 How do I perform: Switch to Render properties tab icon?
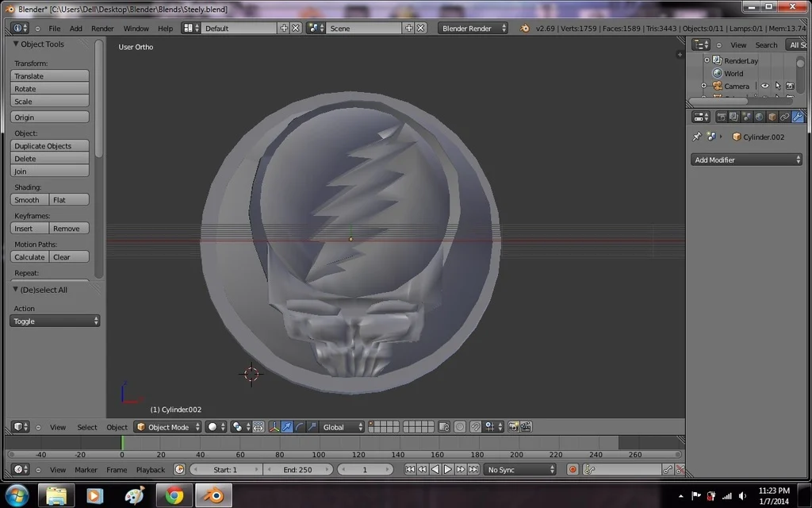coord(722,117)
